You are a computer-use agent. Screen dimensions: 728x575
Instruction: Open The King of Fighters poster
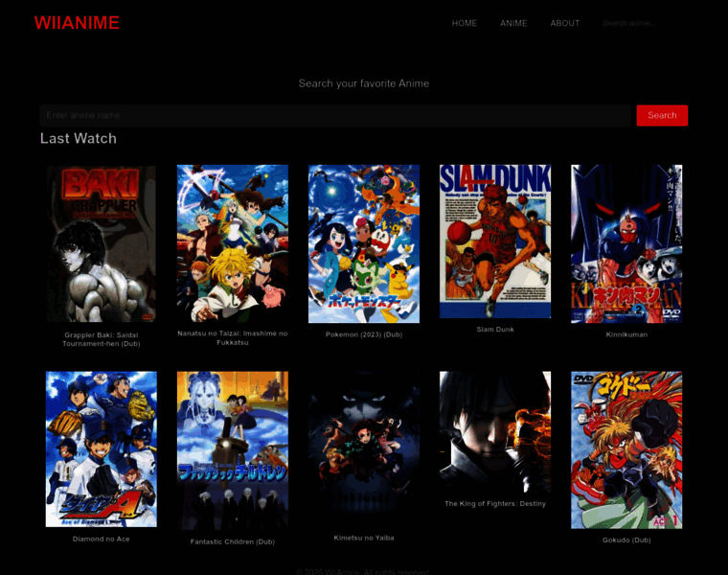495,432
